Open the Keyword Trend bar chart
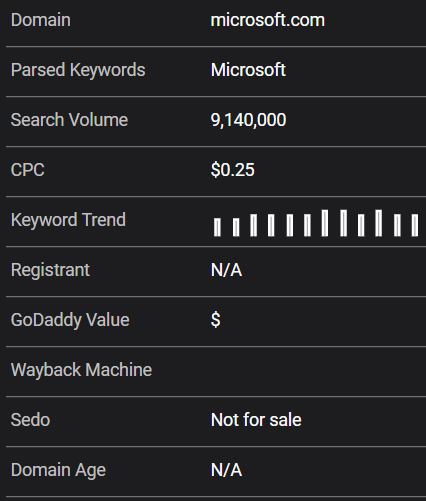The width and height of the screenshot is (426, 501). [316, 223]
